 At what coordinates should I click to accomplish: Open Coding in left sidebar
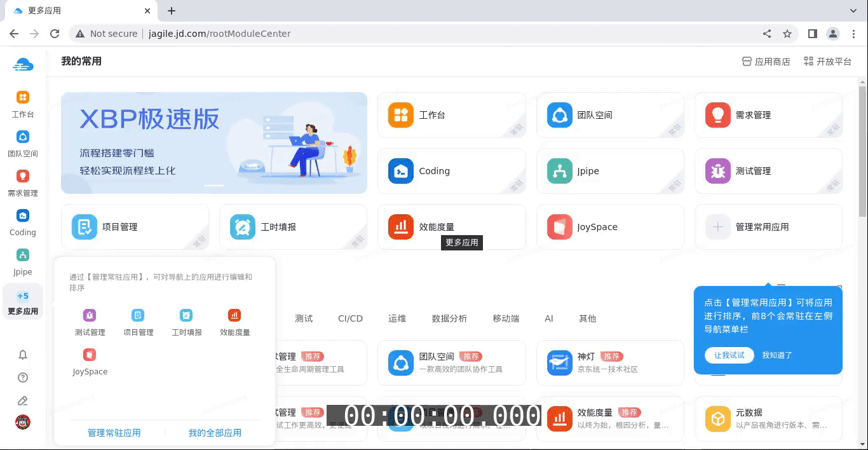tap(23, 223)
